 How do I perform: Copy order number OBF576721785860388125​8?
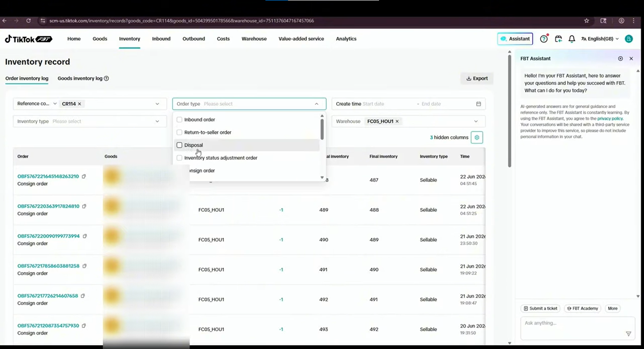84,266
